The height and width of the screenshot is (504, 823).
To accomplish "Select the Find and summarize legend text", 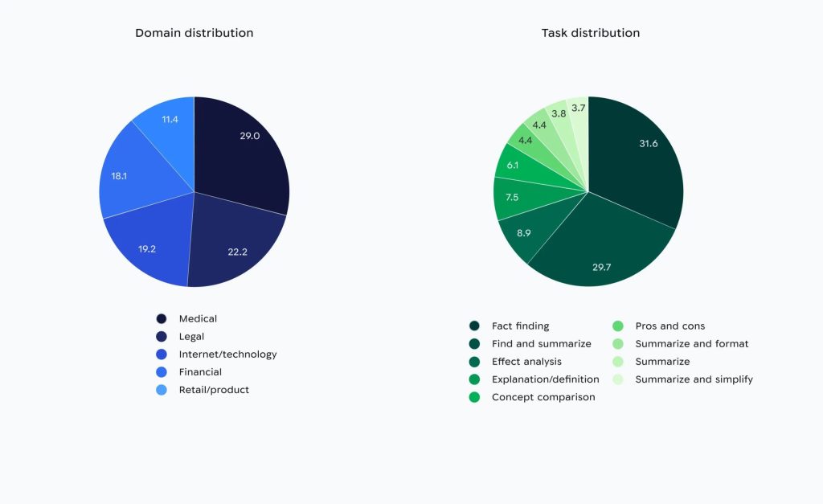I will [x=541, y=344].
